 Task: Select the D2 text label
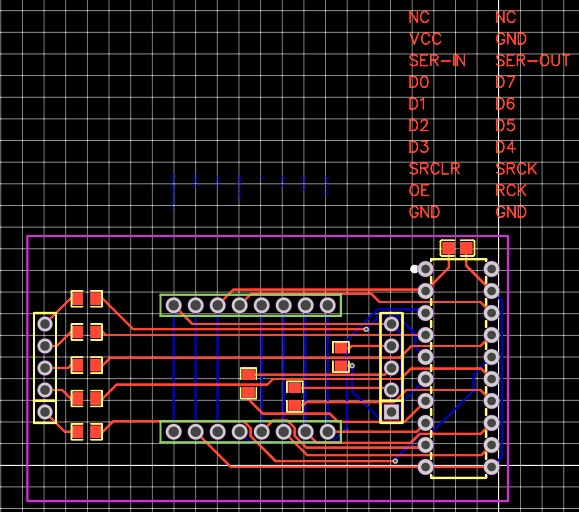(419, 126)
